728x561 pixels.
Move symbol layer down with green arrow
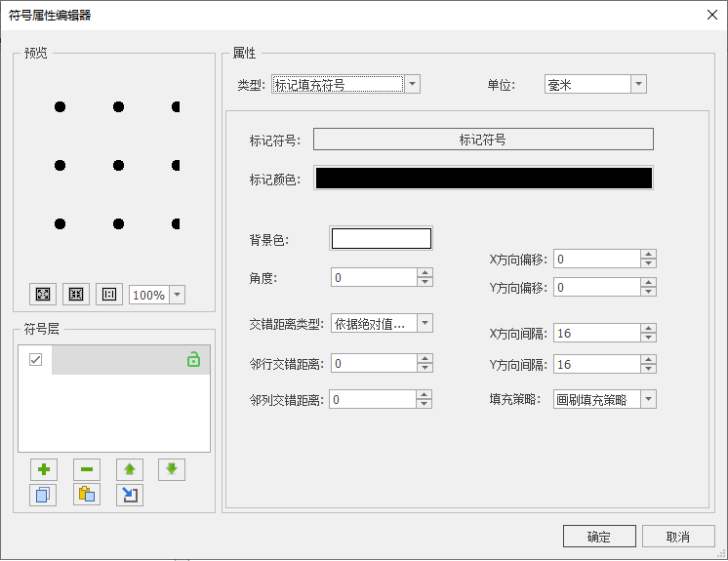pos(172,469)
